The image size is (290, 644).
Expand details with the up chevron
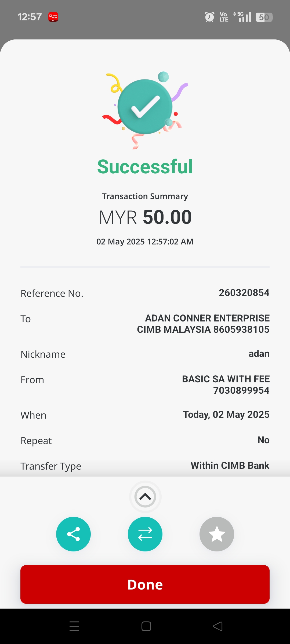point(145,497)
